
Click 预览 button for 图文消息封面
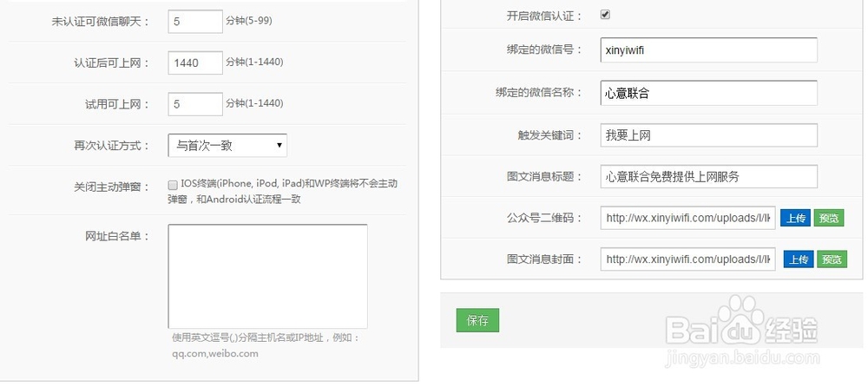pyautogui.click(x=832, y=259)
